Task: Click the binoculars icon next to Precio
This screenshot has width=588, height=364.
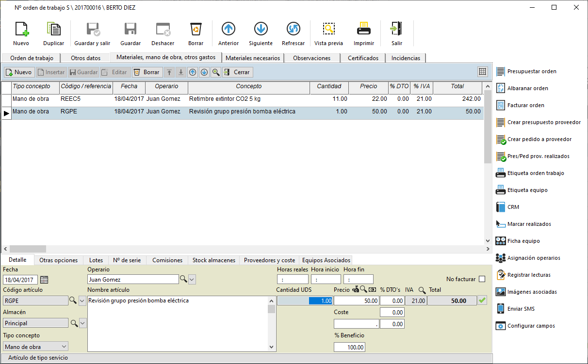Action: [356, 290]
